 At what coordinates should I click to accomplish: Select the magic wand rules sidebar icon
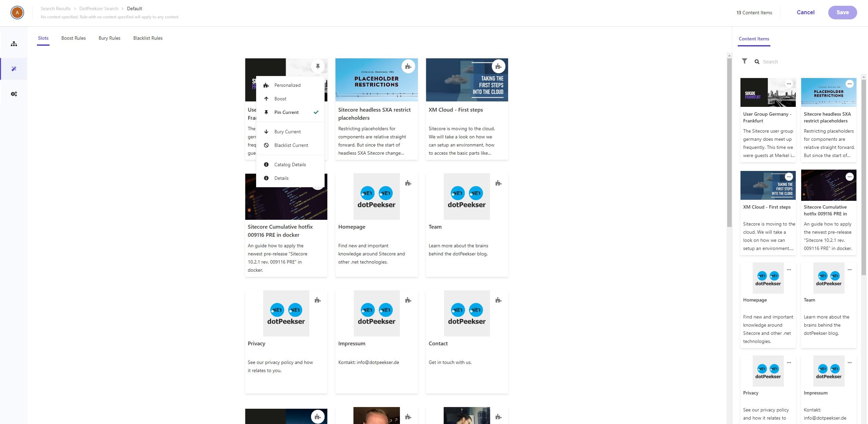14,69
